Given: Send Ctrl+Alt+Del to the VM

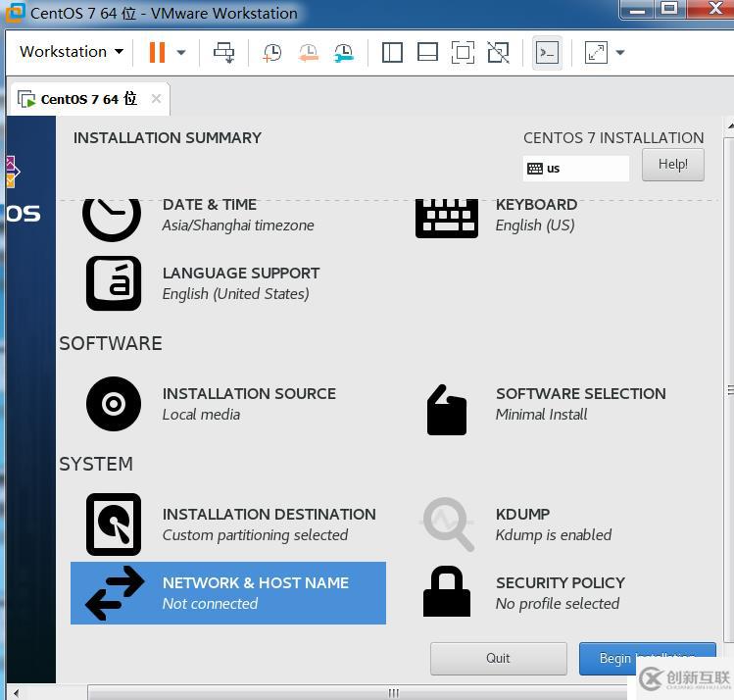Looking at the screenshot, I should [224, 52].
